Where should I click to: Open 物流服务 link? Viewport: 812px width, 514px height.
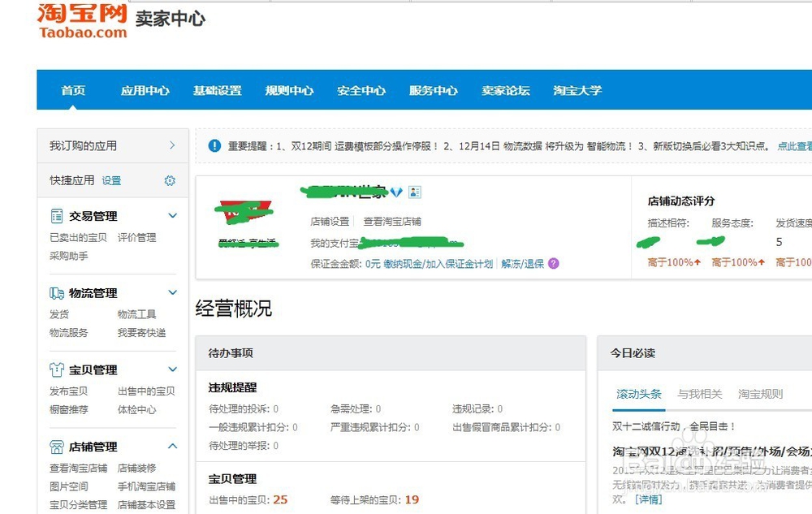click(69, 332)
